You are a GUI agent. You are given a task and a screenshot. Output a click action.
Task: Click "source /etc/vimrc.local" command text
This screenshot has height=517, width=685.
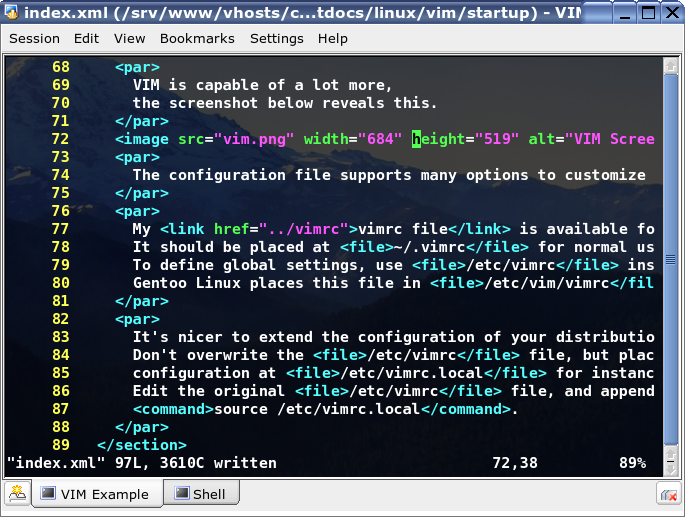coord(317,409)
